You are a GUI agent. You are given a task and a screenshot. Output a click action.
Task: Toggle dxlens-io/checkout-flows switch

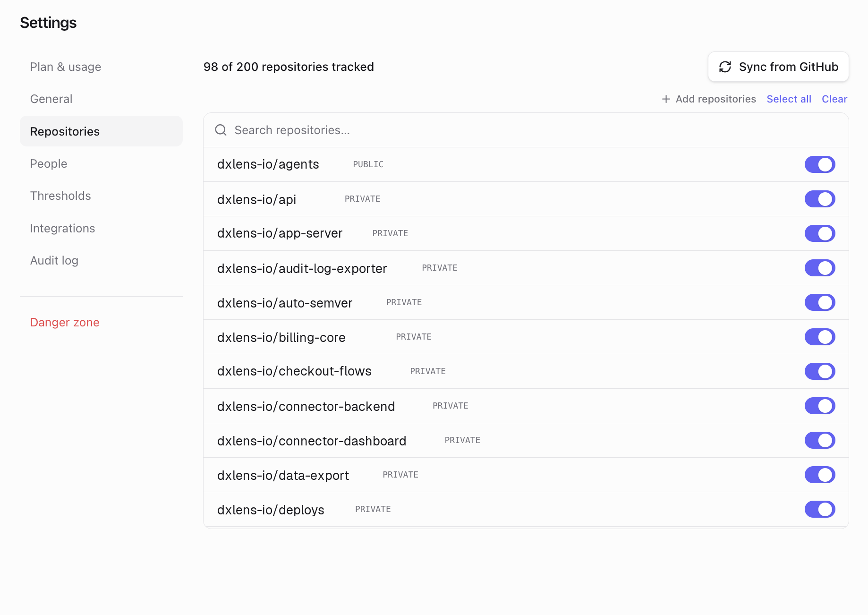(820, 371)
